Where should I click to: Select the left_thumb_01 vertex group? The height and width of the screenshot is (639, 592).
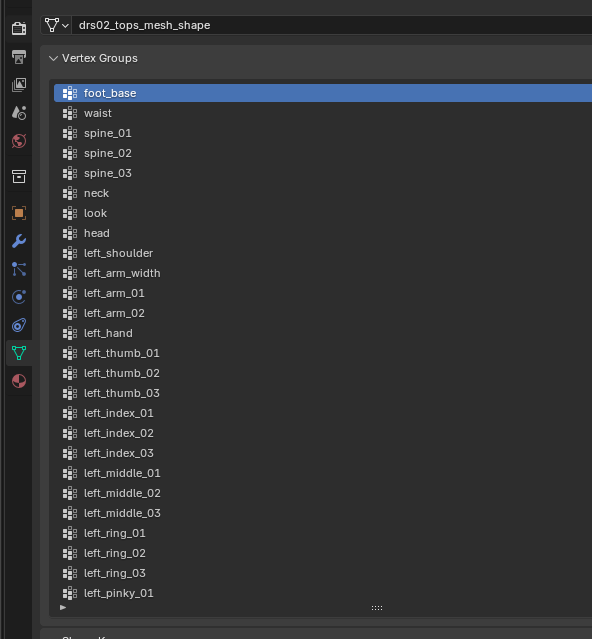(323, 353)
